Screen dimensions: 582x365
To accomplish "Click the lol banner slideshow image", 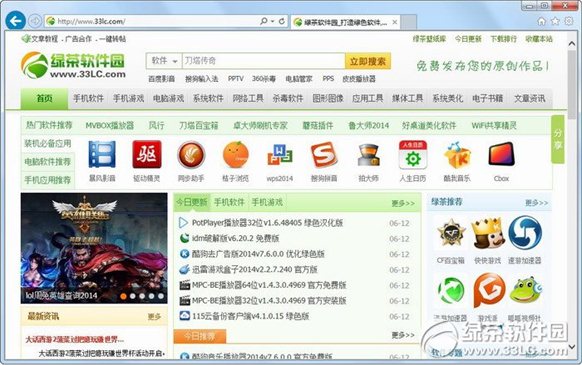I will tap(94, 248).
